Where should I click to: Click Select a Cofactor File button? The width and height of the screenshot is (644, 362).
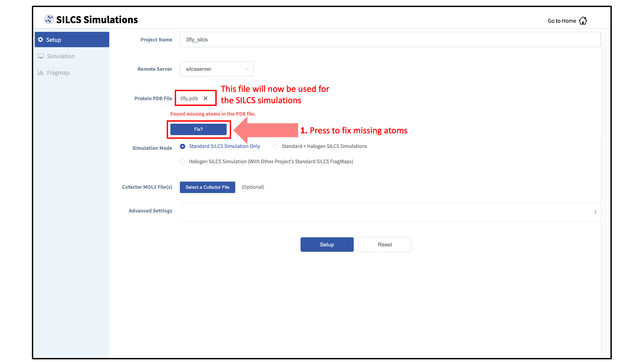208,187
